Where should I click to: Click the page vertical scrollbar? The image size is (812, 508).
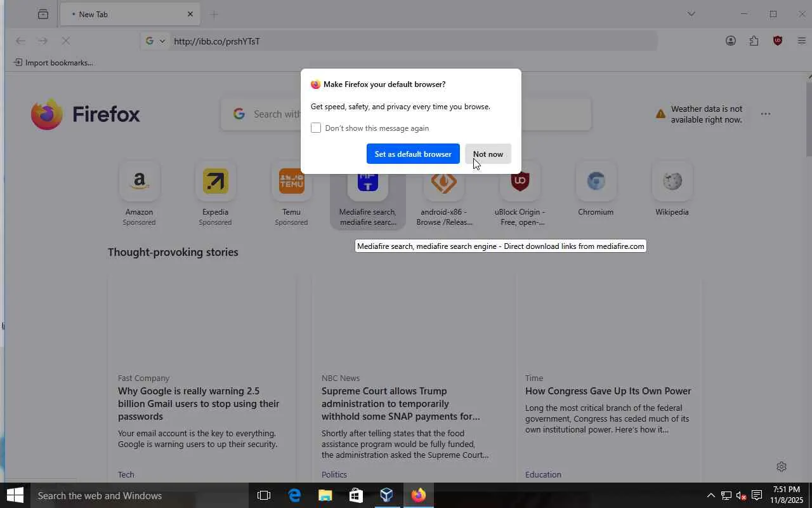(x=809, y=118)
